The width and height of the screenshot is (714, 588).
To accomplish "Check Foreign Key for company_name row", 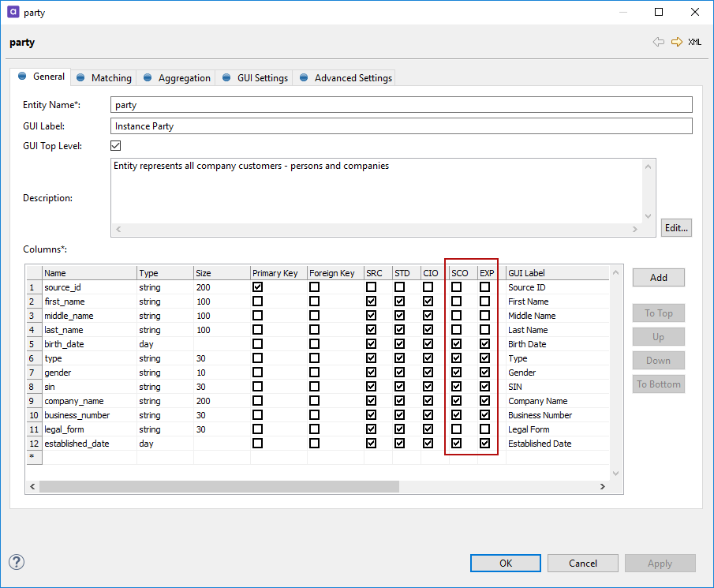I will click(x=314, y=400).
